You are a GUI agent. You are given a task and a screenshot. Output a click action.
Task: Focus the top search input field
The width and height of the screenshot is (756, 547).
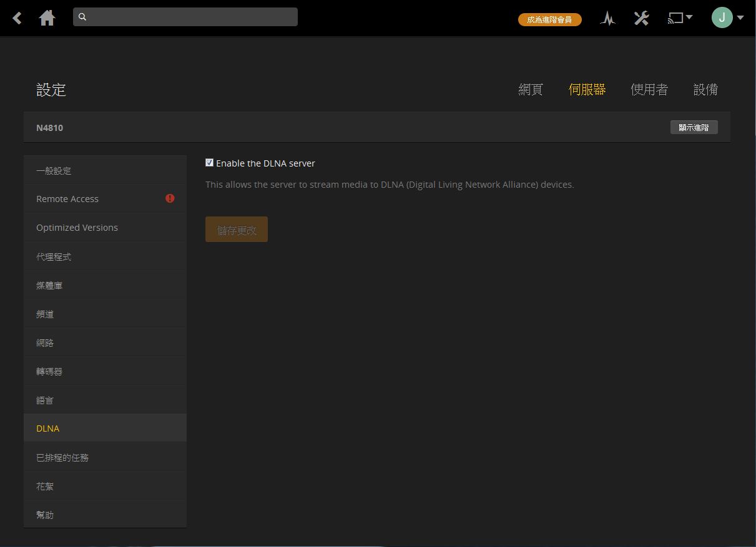coord(185,17)
